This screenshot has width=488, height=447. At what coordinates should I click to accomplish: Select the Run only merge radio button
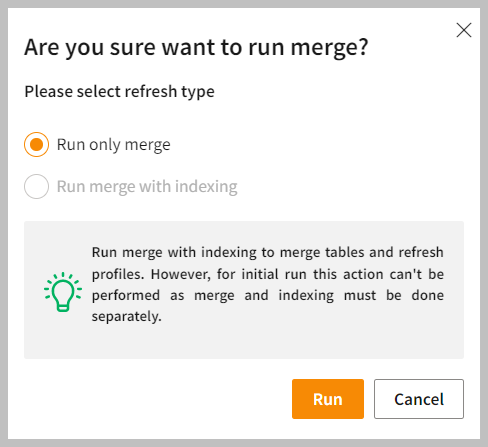click(36, 145)
